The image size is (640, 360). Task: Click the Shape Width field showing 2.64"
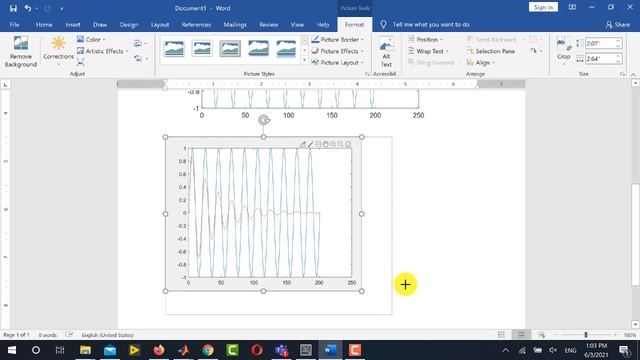600,59
